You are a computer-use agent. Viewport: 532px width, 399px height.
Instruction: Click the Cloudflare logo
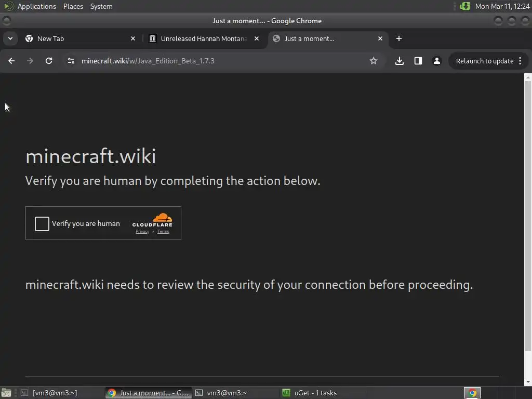pos(152,220)
